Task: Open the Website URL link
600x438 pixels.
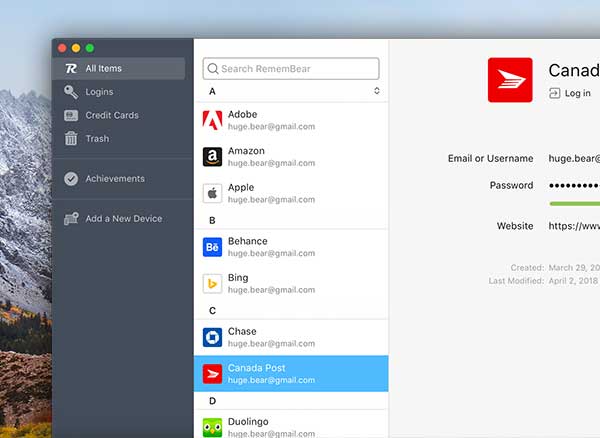Action: point(574,226)
